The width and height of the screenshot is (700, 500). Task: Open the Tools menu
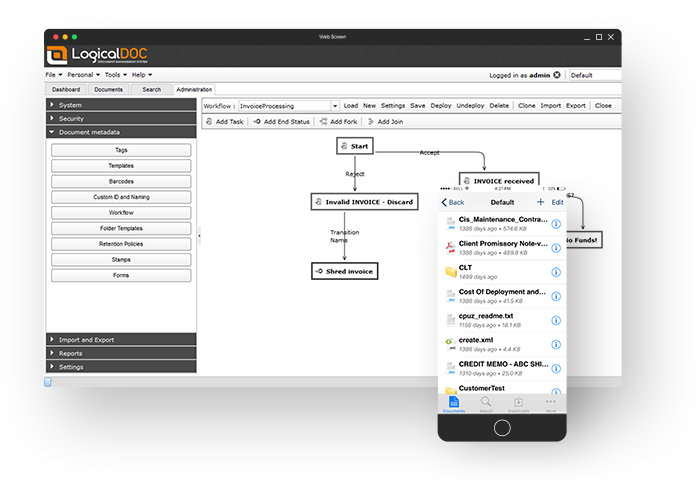pyautogui.click(x=116, y=75)
